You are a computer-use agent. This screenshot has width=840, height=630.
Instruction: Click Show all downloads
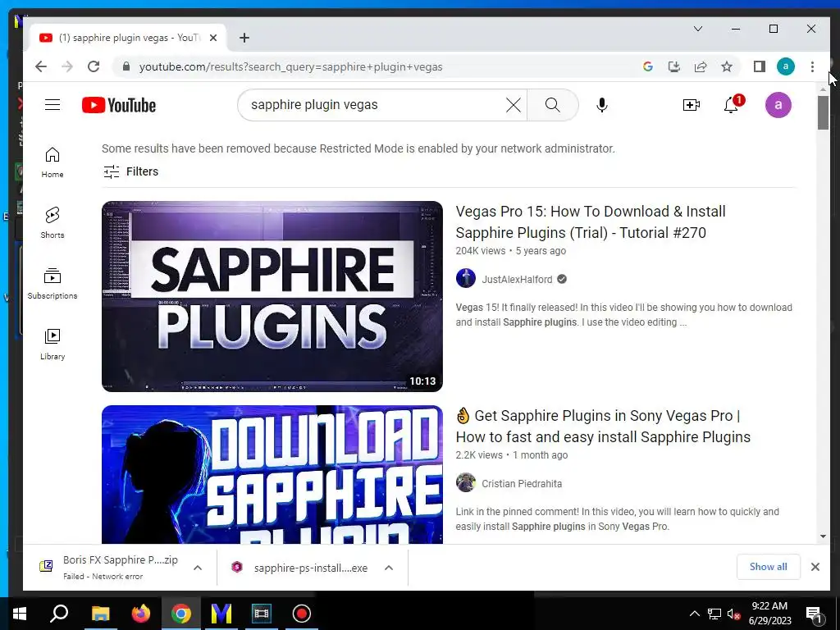768,567
